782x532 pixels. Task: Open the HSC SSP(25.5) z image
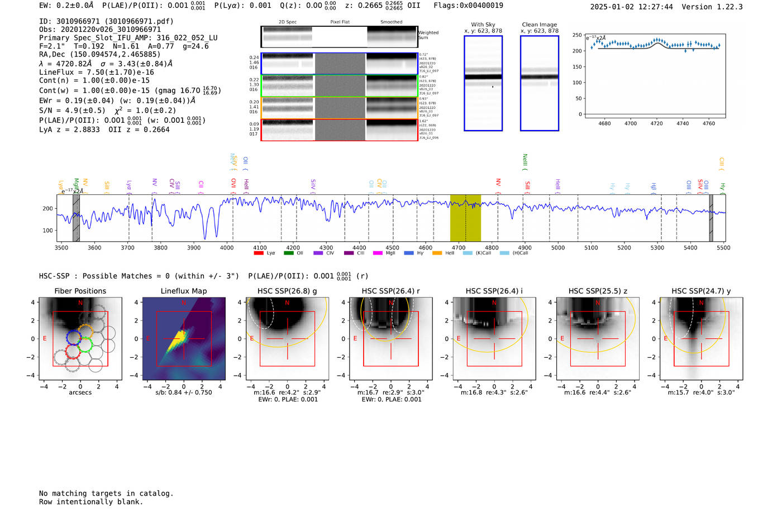(598, 339)
